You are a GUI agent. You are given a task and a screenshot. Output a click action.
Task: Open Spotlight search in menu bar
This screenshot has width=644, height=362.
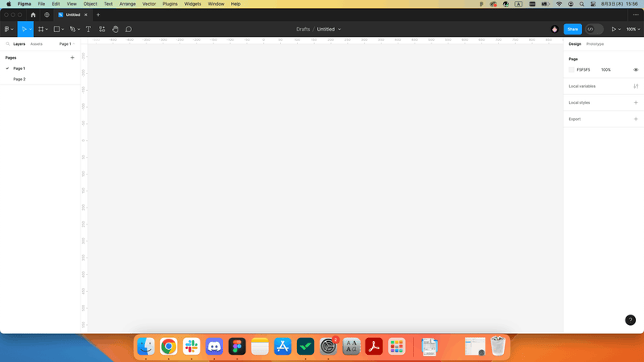581,4
